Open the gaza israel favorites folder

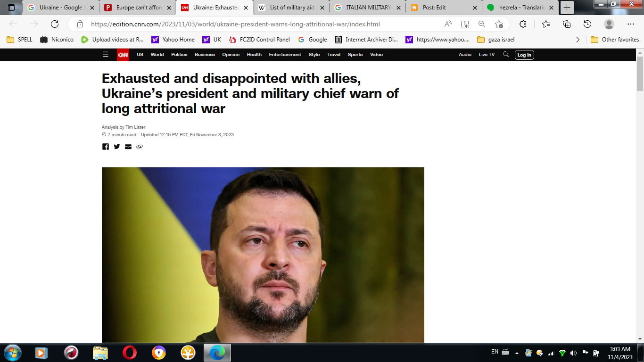(496, 40)
